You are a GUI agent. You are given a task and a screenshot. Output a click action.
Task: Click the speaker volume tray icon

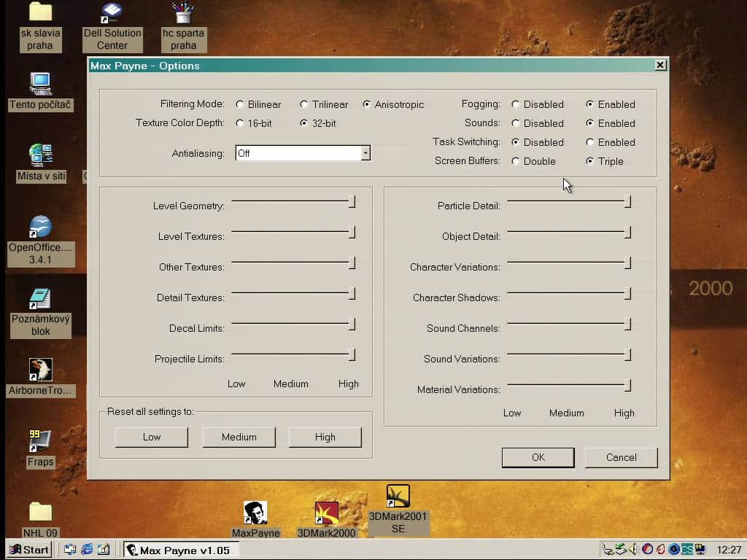point(633,550)
